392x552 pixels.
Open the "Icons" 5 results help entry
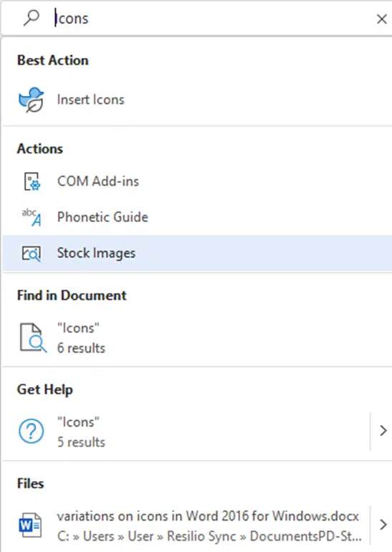tap(186, 432)
